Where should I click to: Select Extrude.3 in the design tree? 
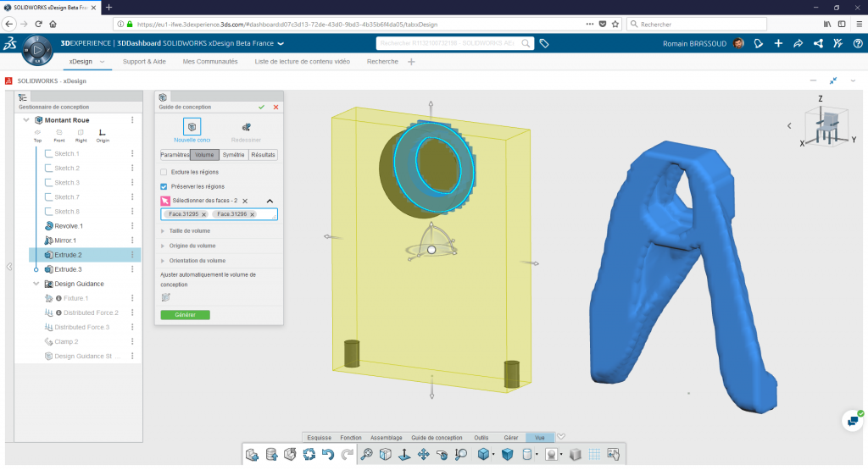click(x=68, y=269)
